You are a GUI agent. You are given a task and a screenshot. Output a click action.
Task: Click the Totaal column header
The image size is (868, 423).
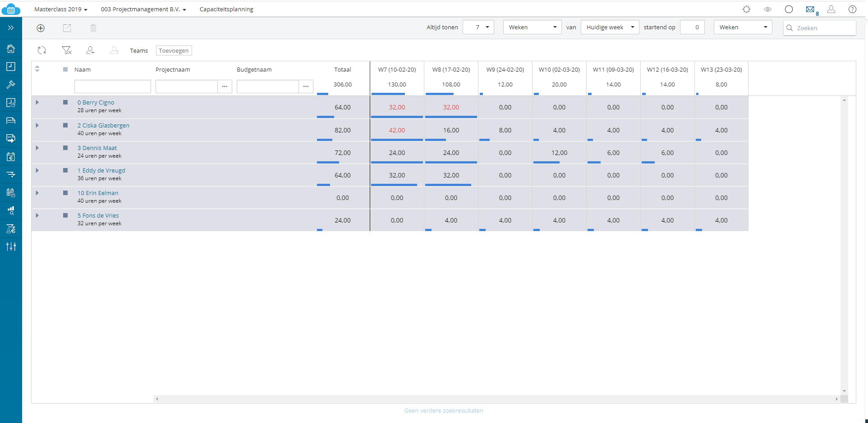[343, 69]
